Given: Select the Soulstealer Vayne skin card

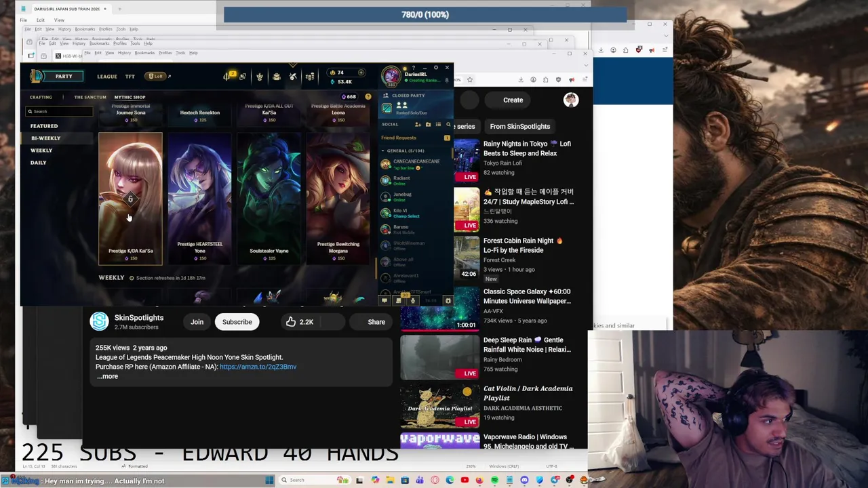Looking at the screenshot, I should [269, 199].
